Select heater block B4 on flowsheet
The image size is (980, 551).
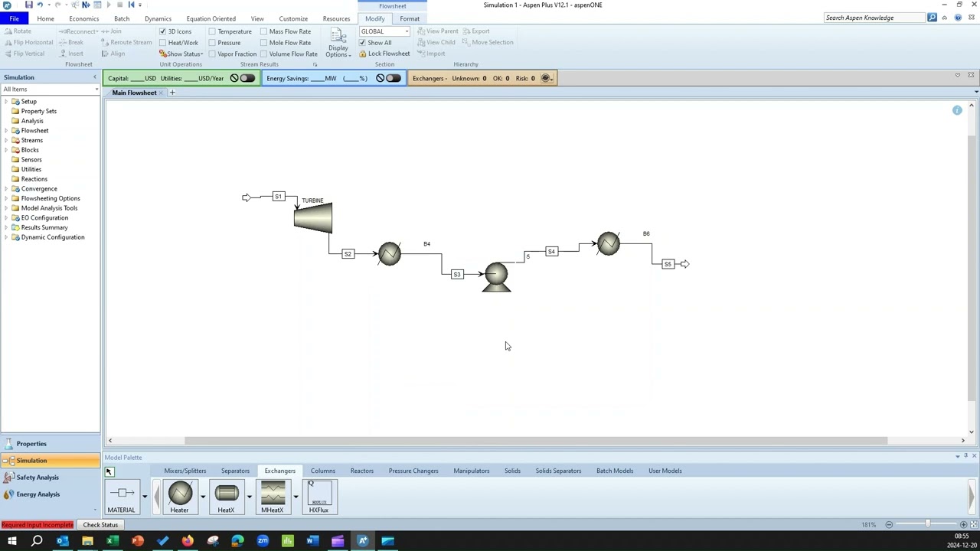point(389,254)
